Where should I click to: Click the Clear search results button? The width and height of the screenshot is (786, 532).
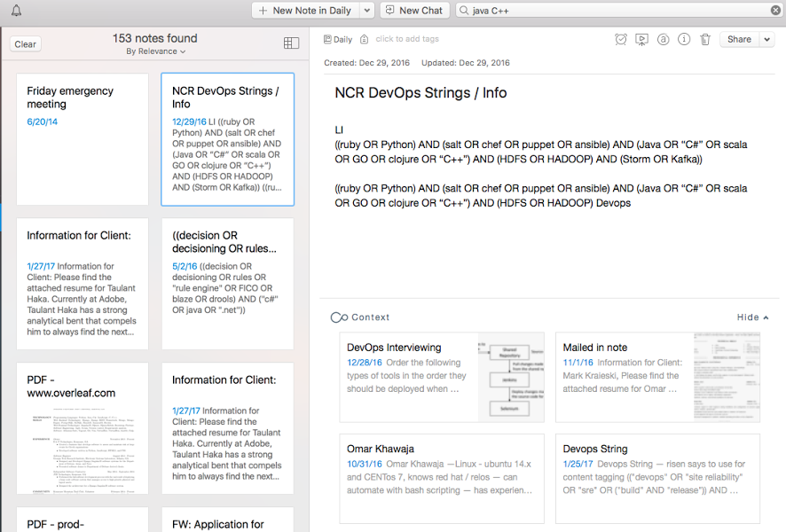25,44
